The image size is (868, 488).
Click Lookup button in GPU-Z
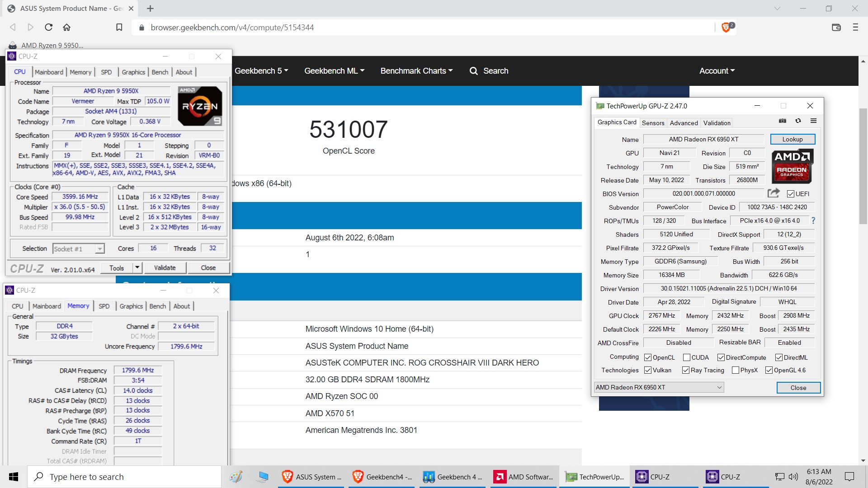793,139
